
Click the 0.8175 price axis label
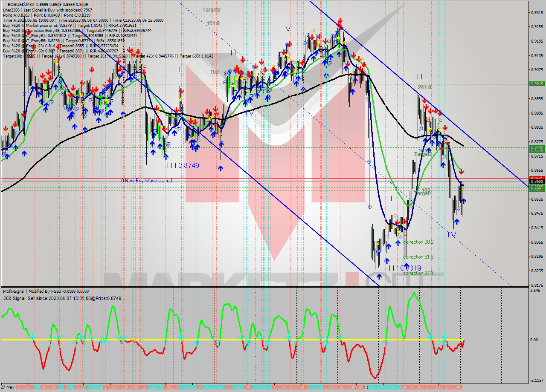coord(537,285)
